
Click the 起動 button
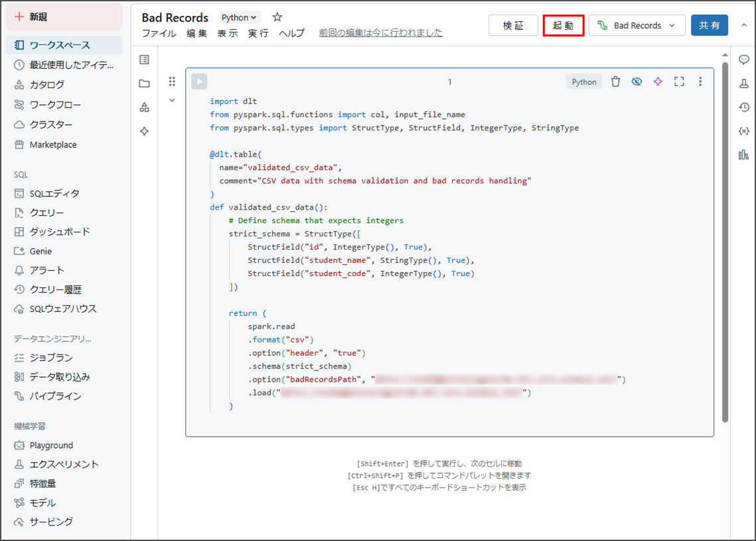point(563,25)
